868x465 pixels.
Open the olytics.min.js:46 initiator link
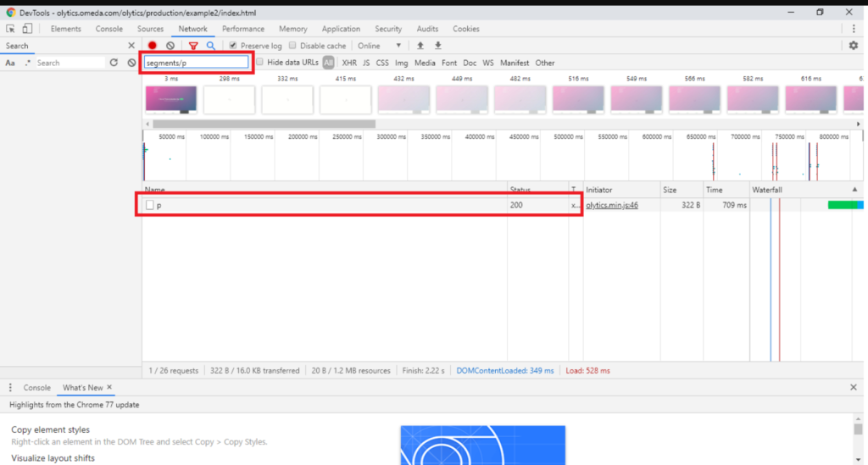point(611,205)
